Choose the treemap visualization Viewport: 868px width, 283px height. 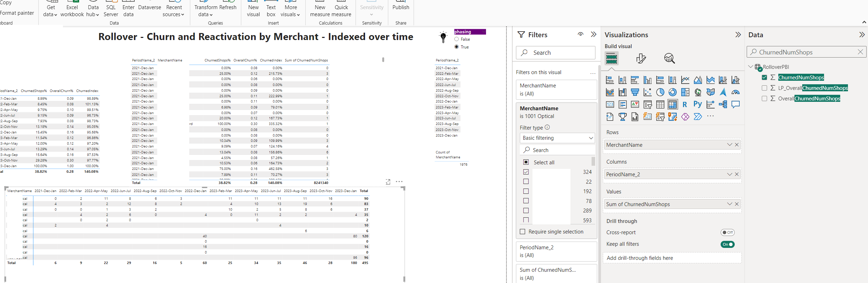point(685,92)
